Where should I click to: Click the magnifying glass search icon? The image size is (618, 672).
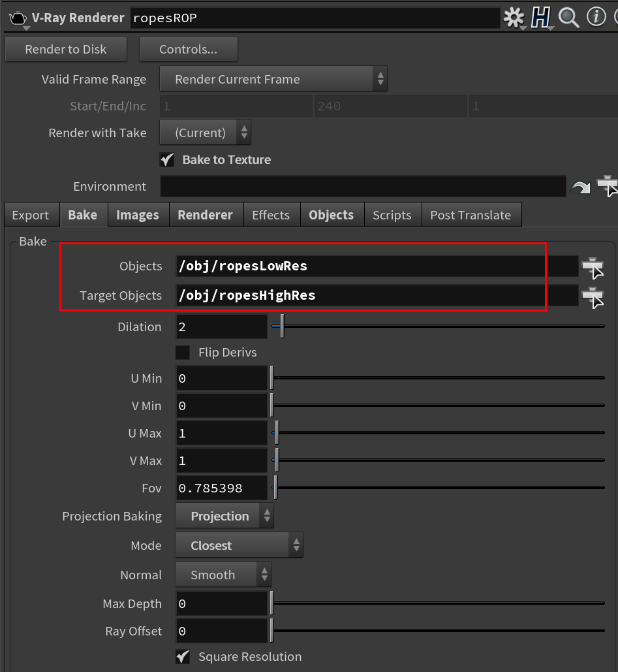569,18
